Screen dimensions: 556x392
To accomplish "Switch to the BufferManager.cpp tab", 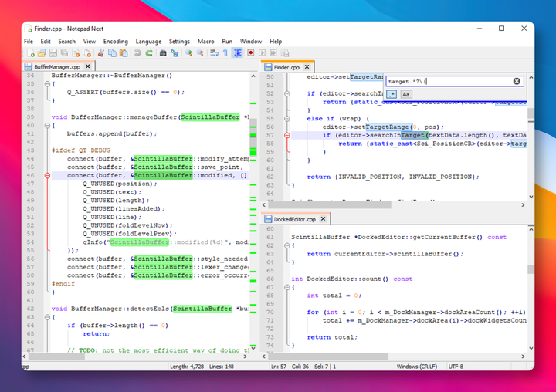I will click(57, 66).
